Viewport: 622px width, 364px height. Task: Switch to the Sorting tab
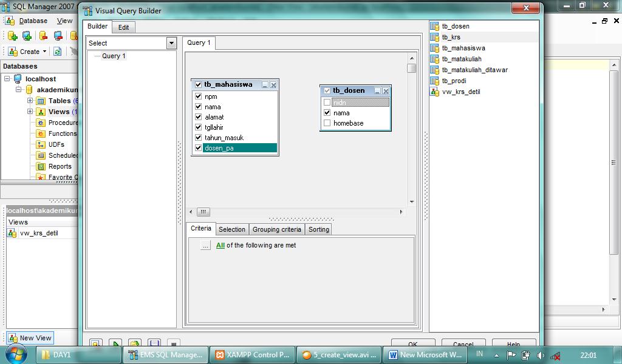[319, 229]
